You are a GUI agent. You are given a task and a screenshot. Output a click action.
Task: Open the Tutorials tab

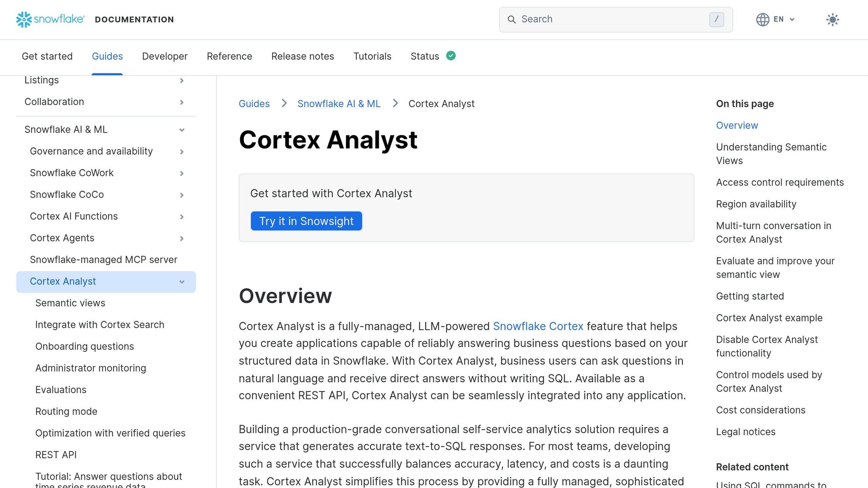[372, 56]
